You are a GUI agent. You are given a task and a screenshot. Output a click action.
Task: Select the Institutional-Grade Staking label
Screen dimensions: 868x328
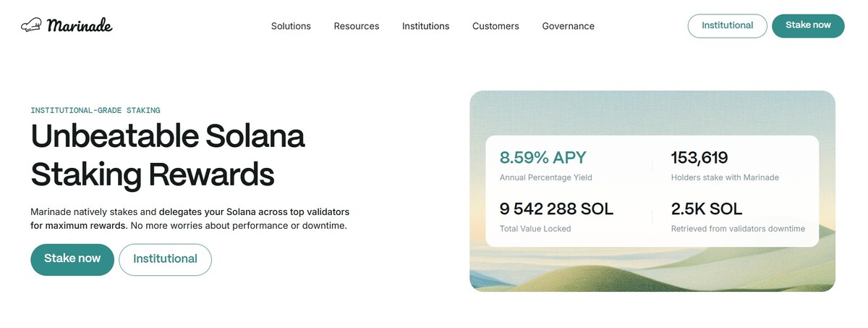pyautogui.click(x=95, y=111)
